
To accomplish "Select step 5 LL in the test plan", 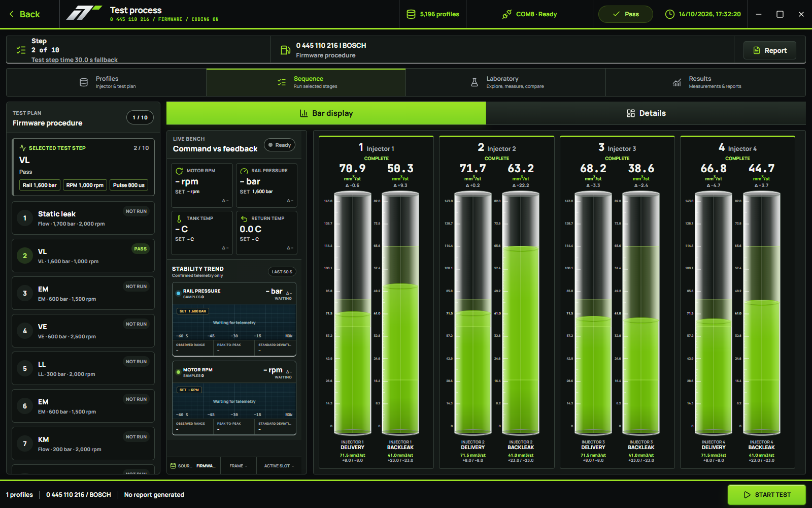I will 83,368.
